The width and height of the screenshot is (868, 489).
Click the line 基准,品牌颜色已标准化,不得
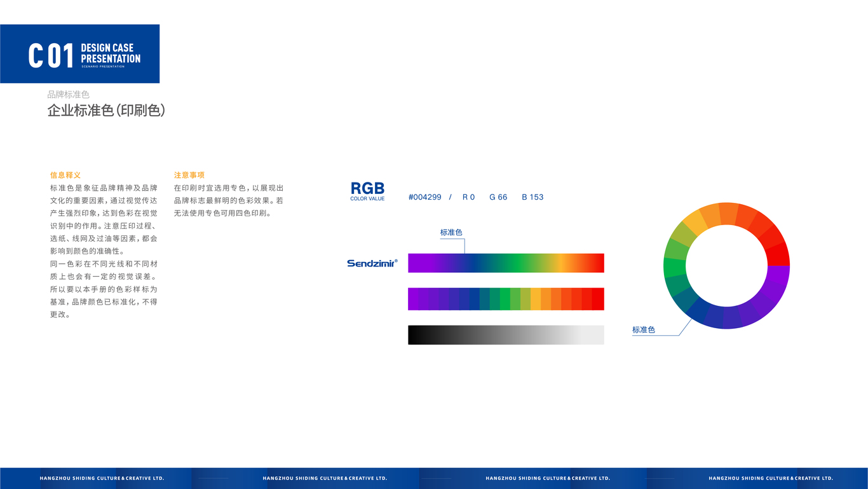(104, 302)
